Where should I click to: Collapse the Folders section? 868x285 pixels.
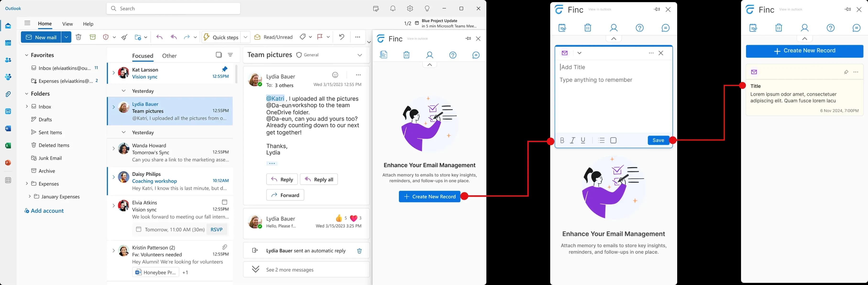[27, 93]
